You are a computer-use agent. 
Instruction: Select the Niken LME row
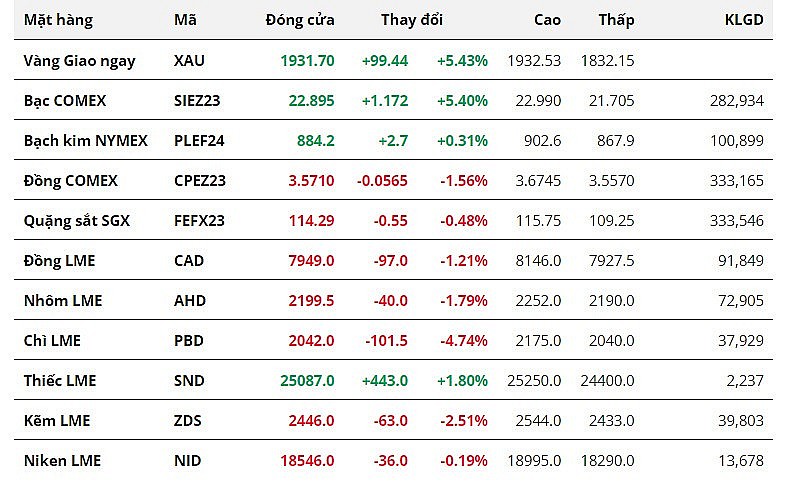[62, 461]
